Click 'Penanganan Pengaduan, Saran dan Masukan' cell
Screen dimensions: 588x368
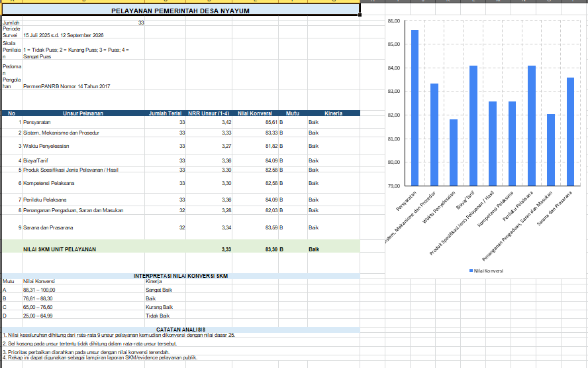point(83,210)
